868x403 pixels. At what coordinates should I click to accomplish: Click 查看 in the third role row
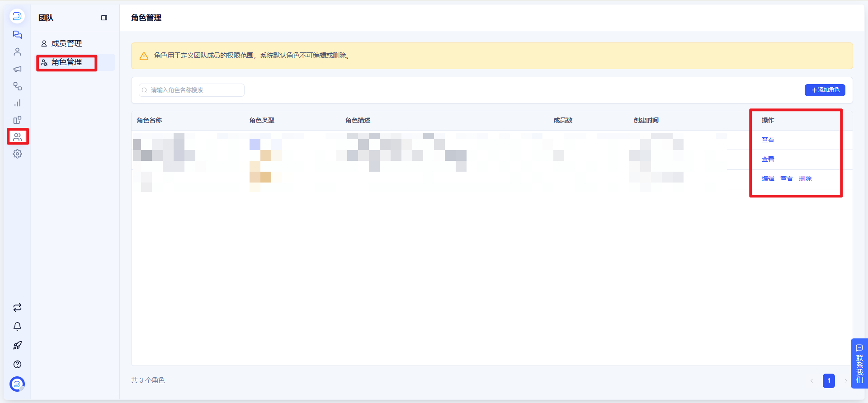point(786,178)
